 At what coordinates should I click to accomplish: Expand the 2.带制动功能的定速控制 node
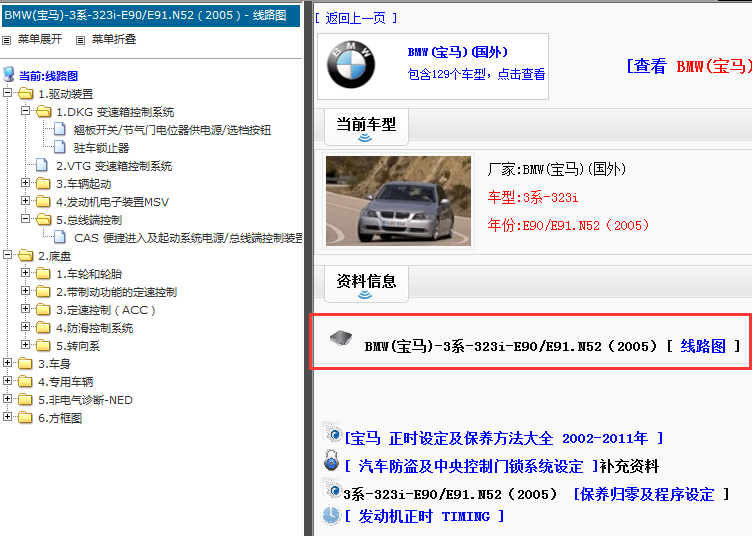[26, 291]
